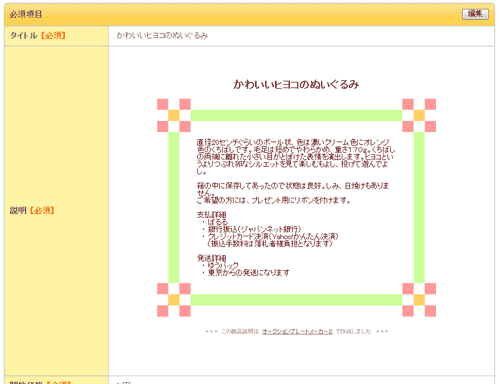This screenshot has width=500, height=384.
Task: Click the large heading かわいいヒヨコのぬいぐるみ
Action: (x=296, y=84)
